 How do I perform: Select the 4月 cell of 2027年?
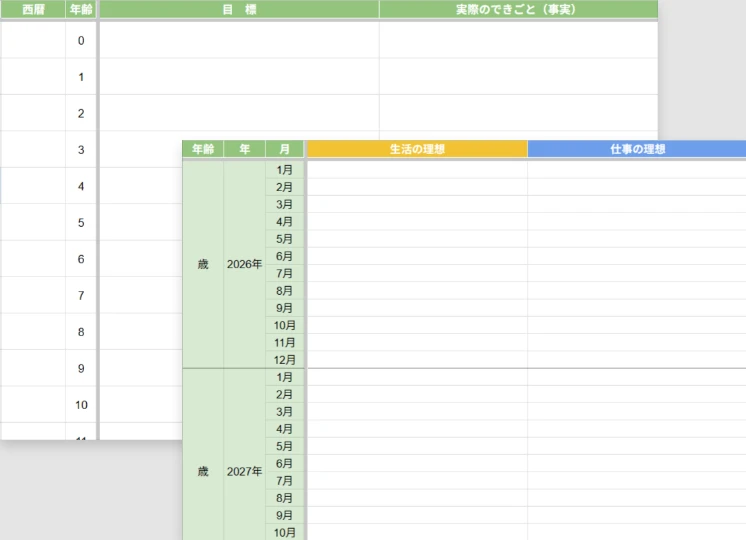pos(284,428)
